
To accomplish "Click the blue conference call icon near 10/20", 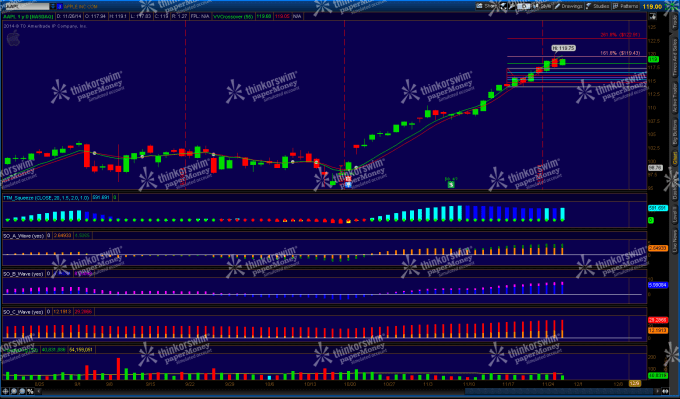I will [348, 184].
